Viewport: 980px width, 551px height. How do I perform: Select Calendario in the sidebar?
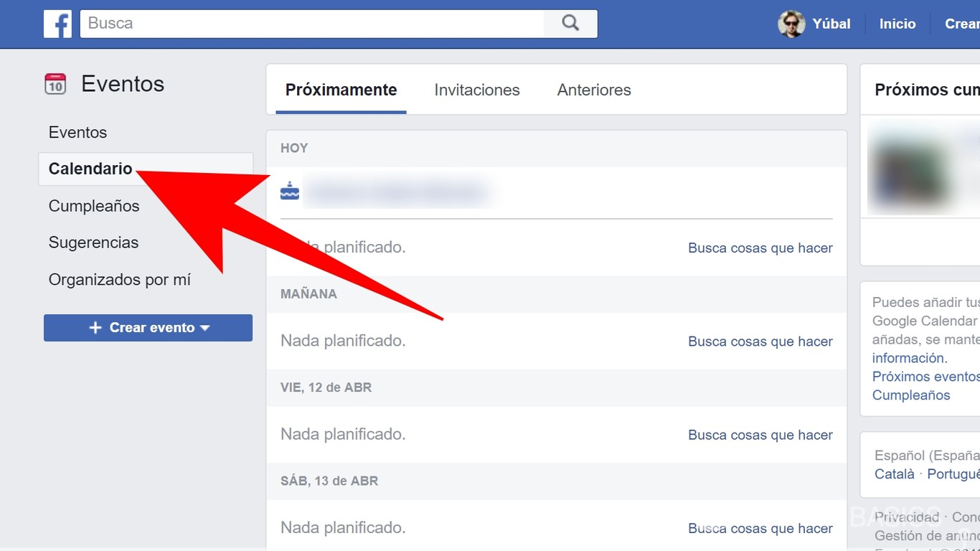coord(90,169)
